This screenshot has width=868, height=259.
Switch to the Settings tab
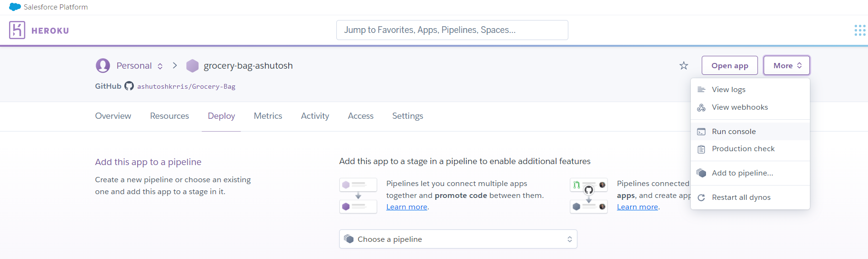tap(407, 116)
